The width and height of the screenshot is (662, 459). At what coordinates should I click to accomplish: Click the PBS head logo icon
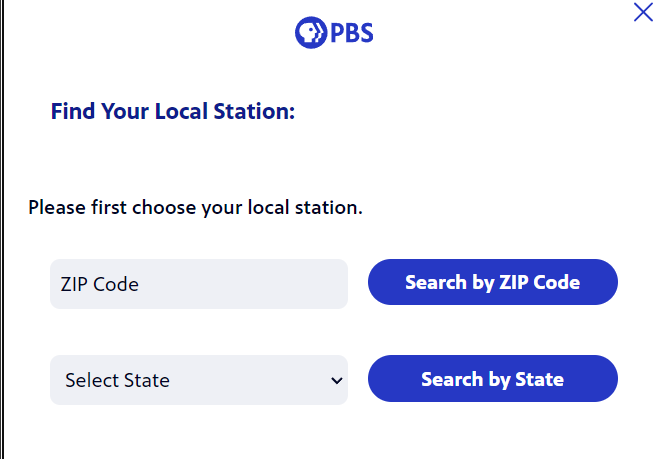point(311,33)
